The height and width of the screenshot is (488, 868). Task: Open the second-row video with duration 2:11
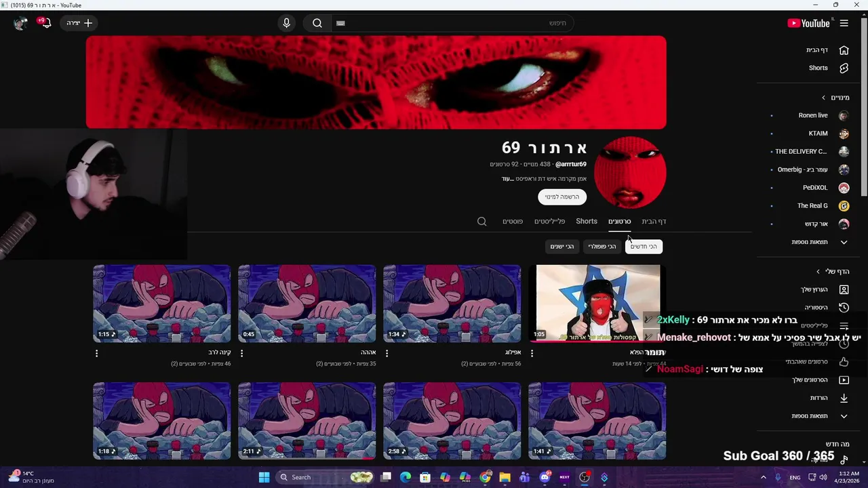307,421
